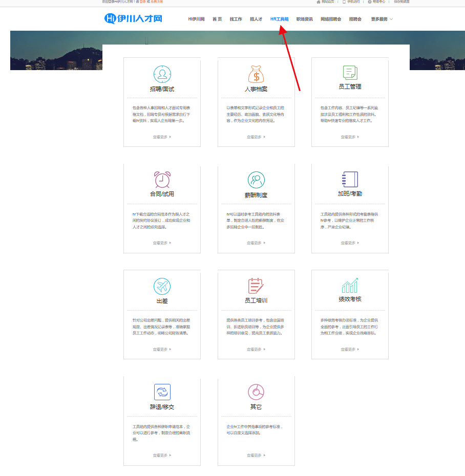Click the 员工管理 document icon
The height and width of the screenshot is (476, 465).
[x=350, y=72]
